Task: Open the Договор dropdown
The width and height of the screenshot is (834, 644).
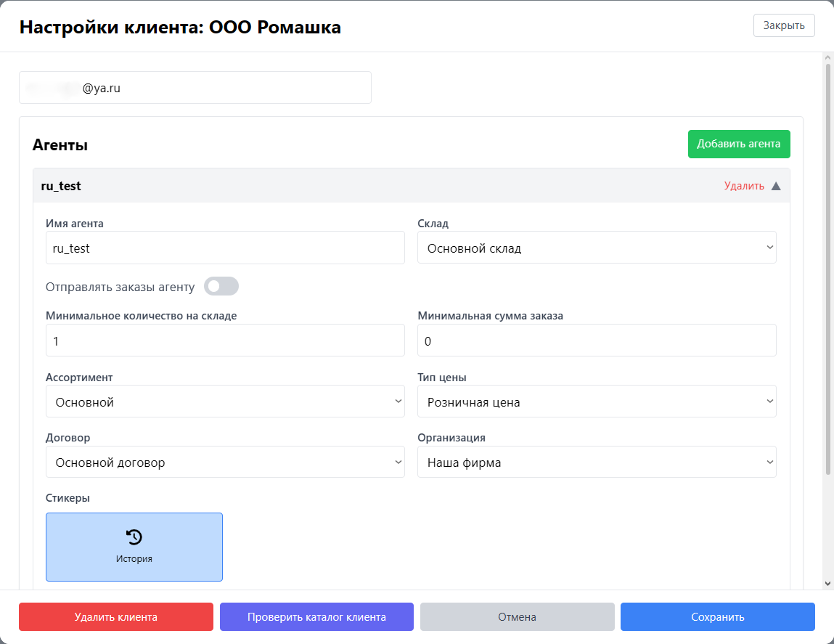Action: 225,462
